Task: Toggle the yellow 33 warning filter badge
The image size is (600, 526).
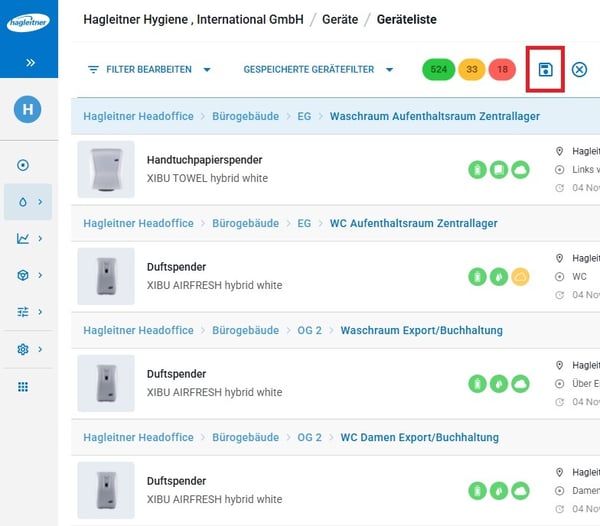Action: click(472, 69)
